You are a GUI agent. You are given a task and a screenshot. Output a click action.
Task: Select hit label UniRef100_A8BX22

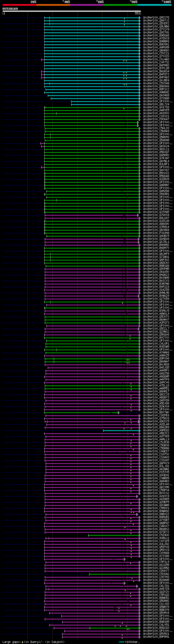156,514
